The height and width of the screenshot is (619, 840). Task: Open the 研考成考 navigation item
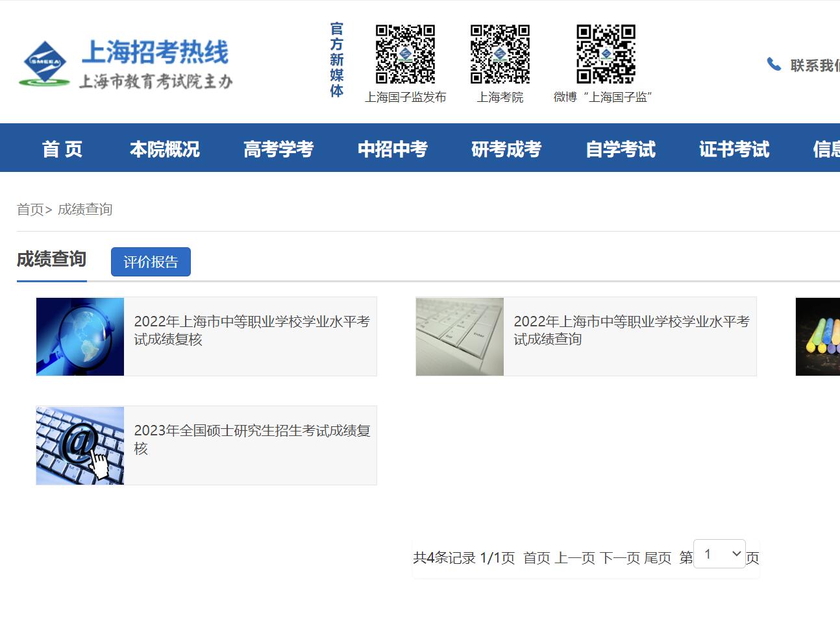tap(506, 149)
